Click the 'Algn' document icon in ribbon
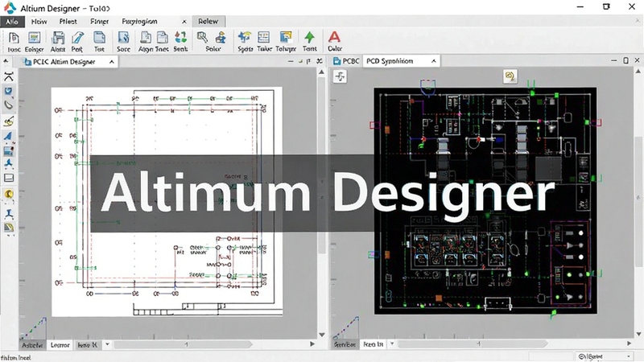This screenshot has height=362, width=644. 146,38
